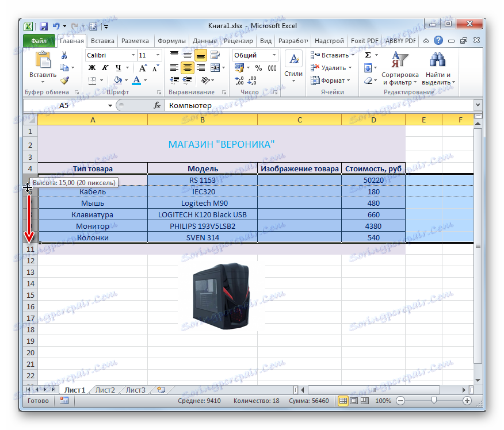Apply percent style format
Image resolution: width=504 pixels, height=430 pixels.
pyautogui.click(x=258, y=68)
